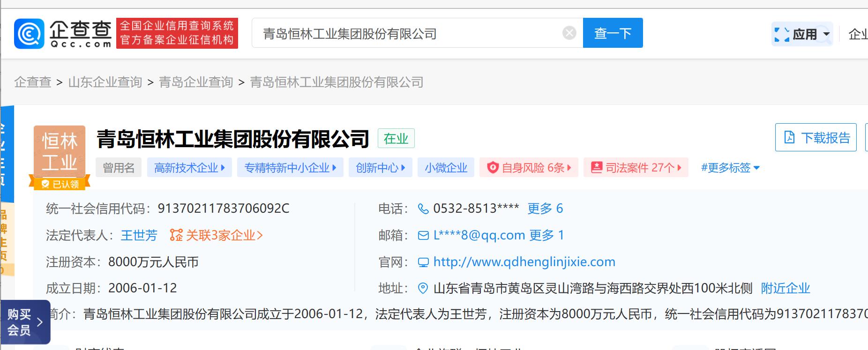Screen dimensions: 868x350
Task: Click the judicial case red icon
Action: tap(596, 168)
